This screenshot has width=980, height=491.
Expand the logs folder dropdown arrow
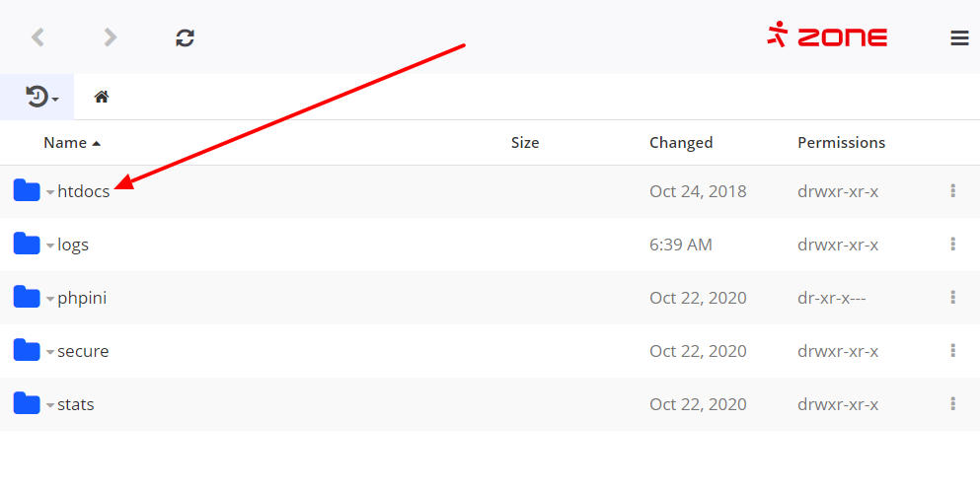50,245
